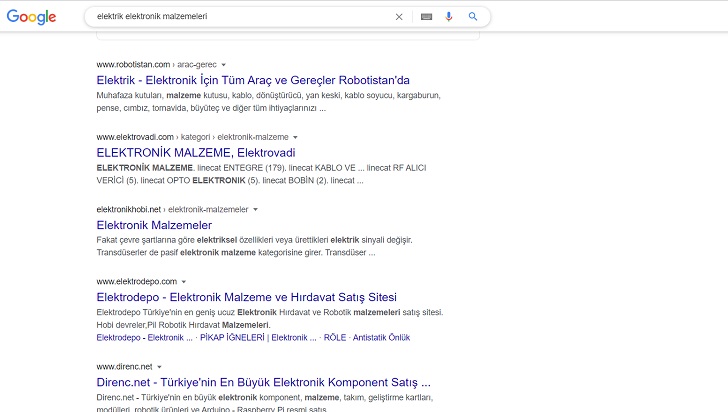The width and height of the screenshot is (728, 412).
Task: Open RÖLE sitelink
Action: tap(335, 338)
